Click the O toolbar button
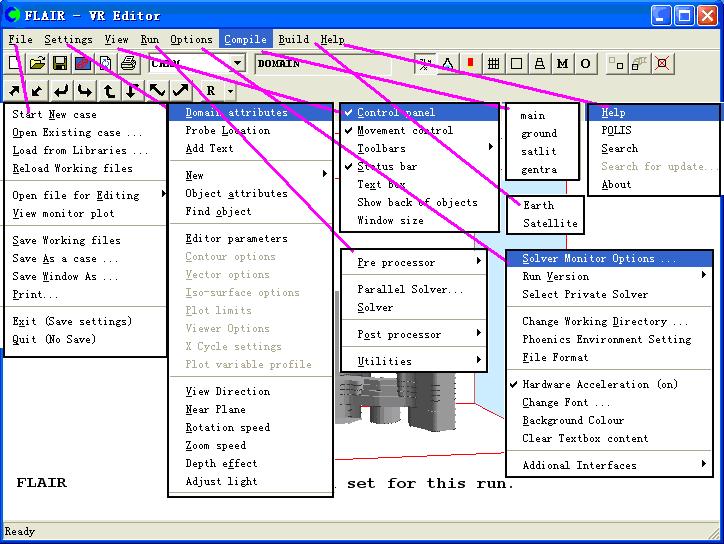This screenshot has width=724, height=544. click(585, 64)
